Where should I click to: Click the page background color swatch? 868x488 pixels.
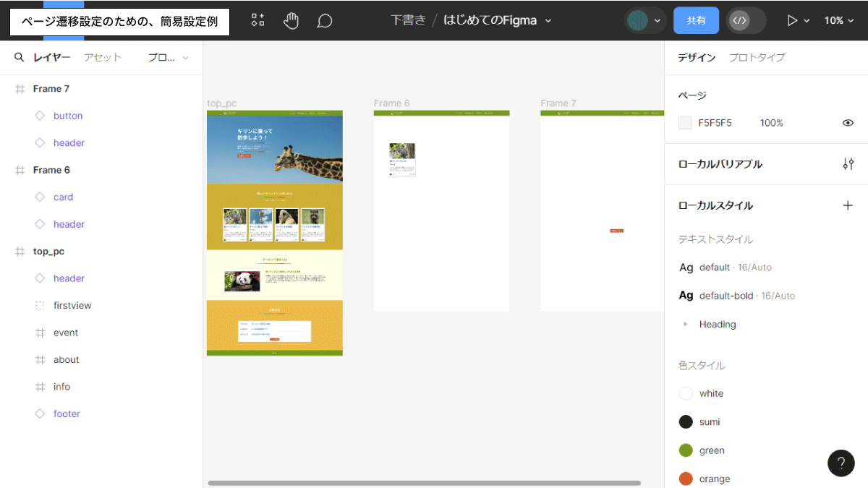pyautogui.click(x=685, y=123)
